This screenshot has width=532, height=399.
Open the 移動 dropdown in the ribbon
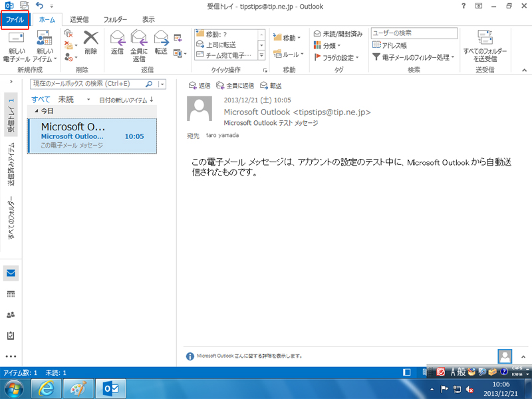click(x=287, y=38)
